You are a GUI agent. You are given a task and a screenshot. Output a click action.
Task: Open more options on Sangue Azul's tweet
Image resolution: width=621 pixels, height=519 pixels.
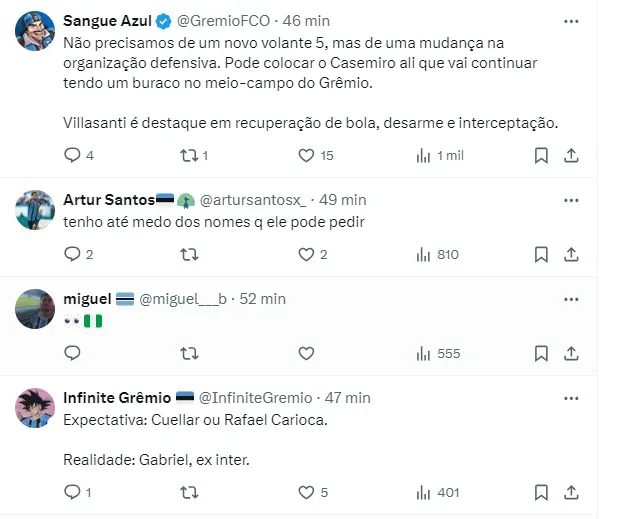(570, 20)
